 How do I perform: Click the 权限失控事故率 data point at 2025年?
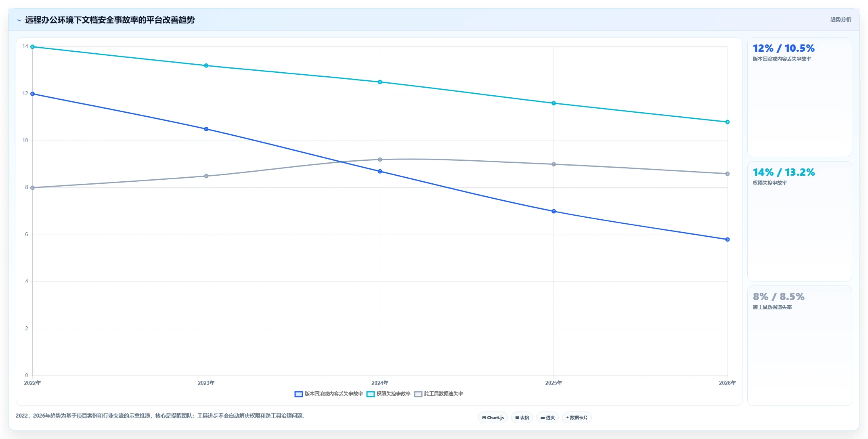(554, 103)
